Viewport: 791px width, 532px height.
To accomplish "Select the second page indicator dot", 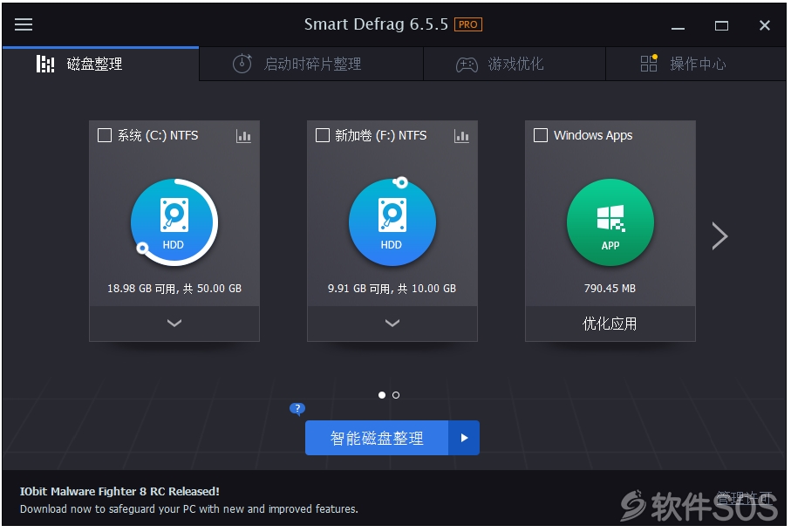I will (x=396, y=395).
